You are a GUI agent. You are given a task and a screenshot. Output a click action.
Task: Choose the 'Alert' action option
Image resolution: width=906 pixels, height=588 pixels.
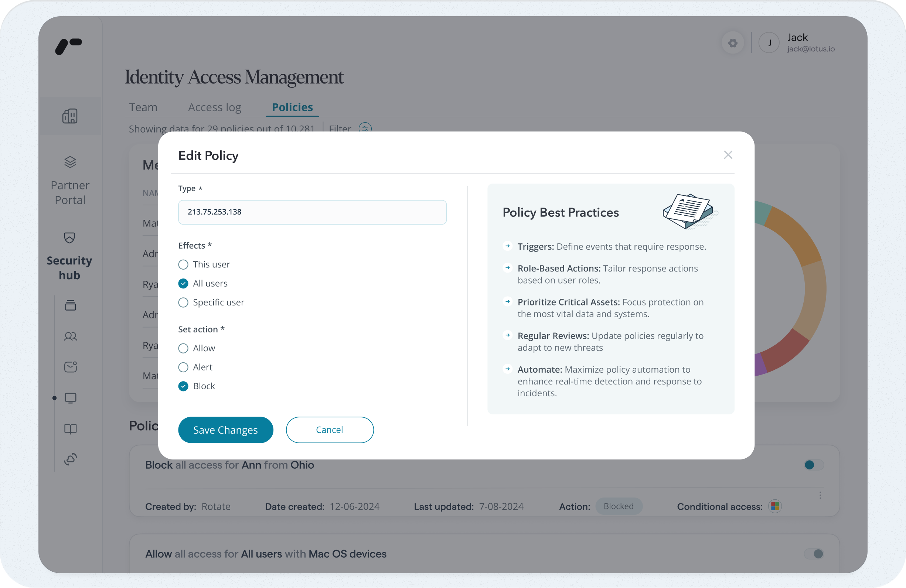183,367
